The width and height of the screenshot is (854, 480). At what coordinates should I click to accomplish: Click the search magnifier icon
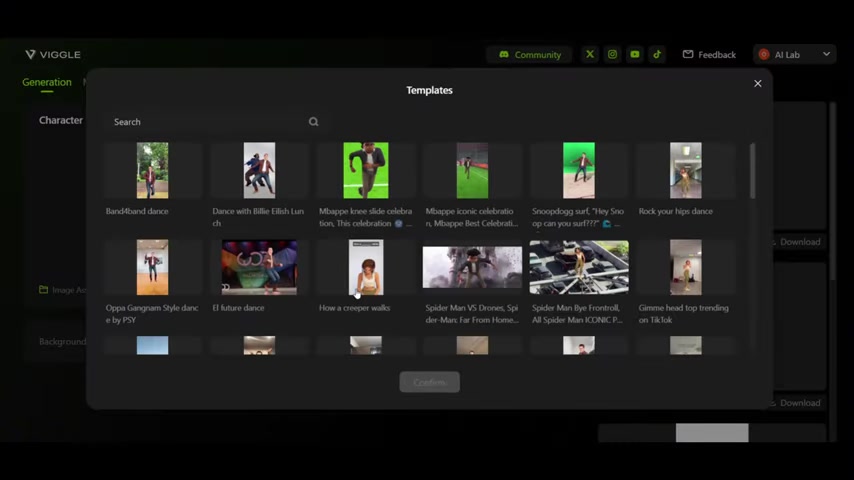(313, 121)
